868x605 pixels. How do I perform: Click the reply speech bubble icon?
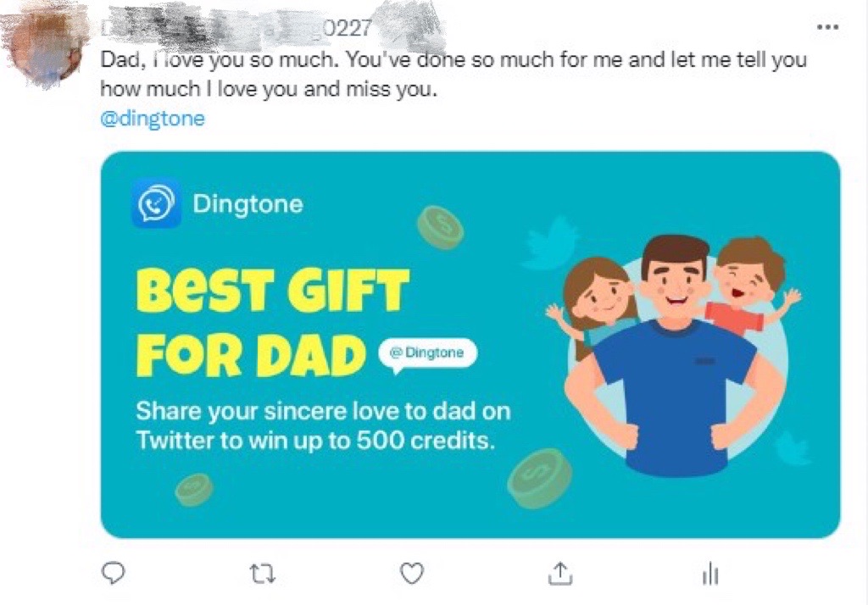[x=114, y=574]
